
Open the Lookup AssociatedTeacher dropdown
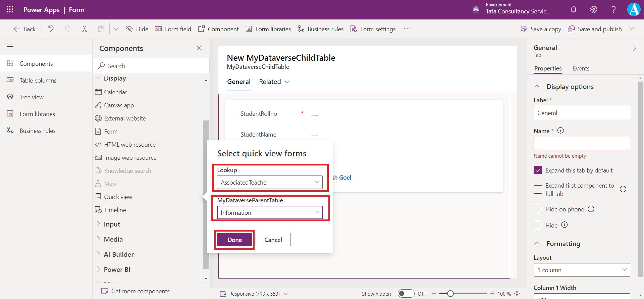(270, 182)
